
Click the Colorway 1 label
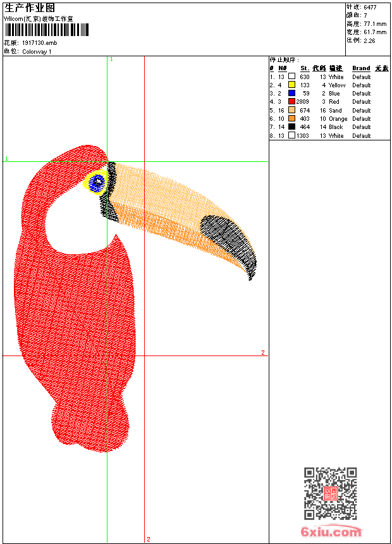[x=37, y=52]
